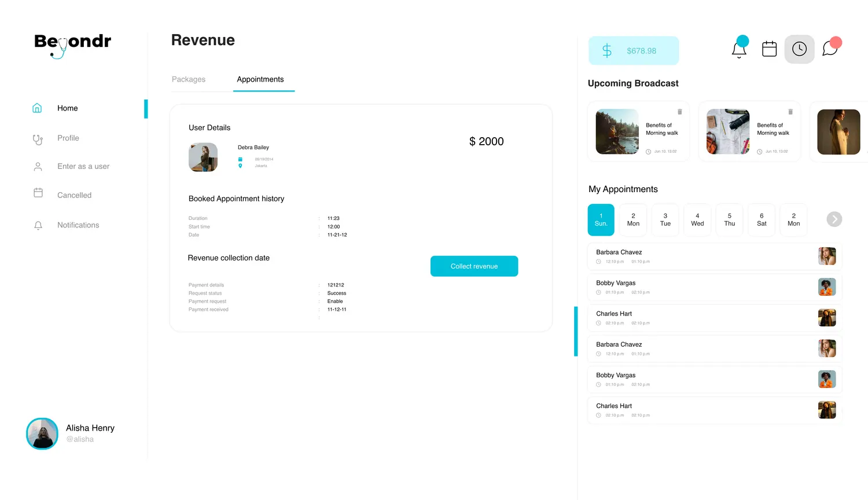Click the "11-12-11" payment received value
Screen dimensions: 868x500
click(x=337, y=310)
